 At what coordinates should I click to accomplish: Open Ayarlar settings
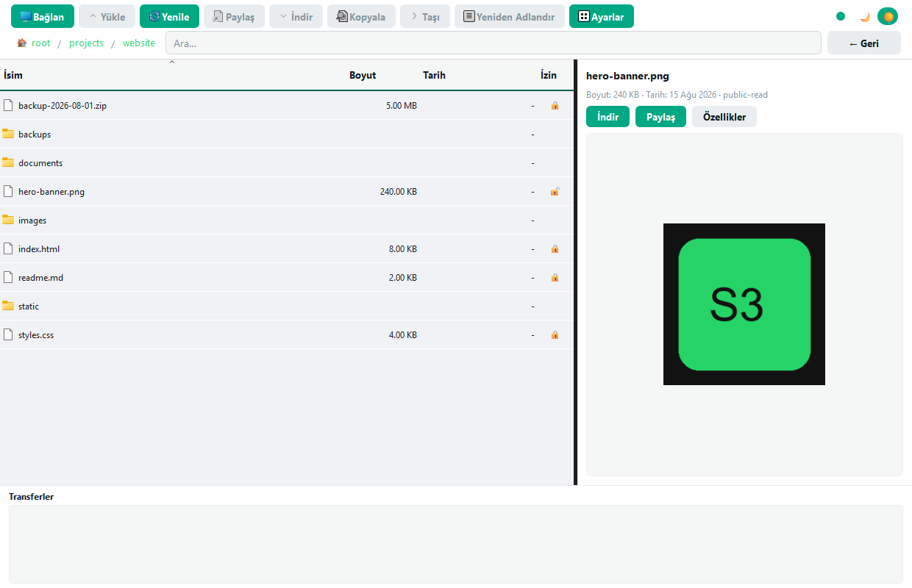click(602, 16)
